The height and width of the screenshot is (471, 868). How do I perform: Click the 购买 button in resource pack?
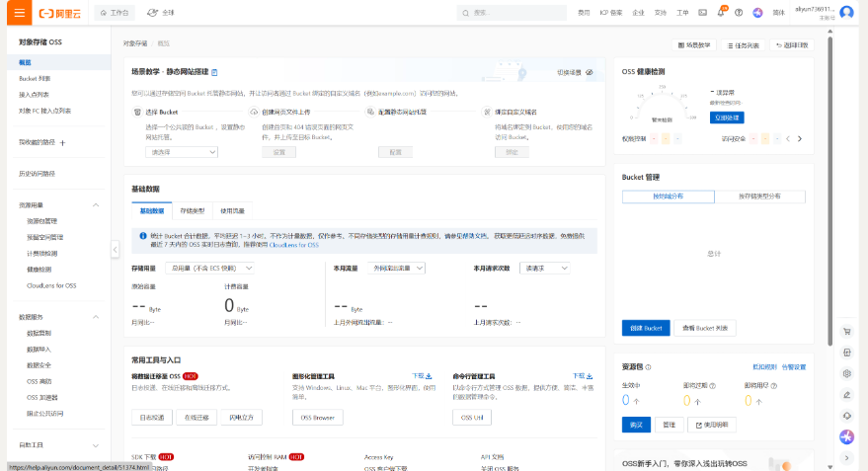tap(636, 425)
